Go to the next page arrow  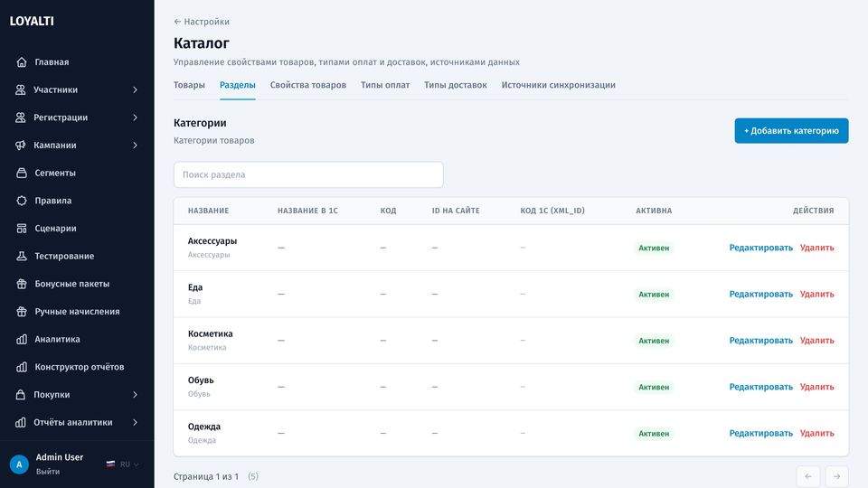coord(837,476)
